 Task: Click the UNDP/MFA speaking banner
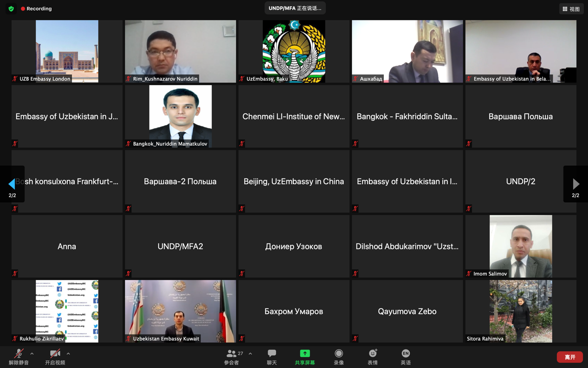[x=295, y=8]
